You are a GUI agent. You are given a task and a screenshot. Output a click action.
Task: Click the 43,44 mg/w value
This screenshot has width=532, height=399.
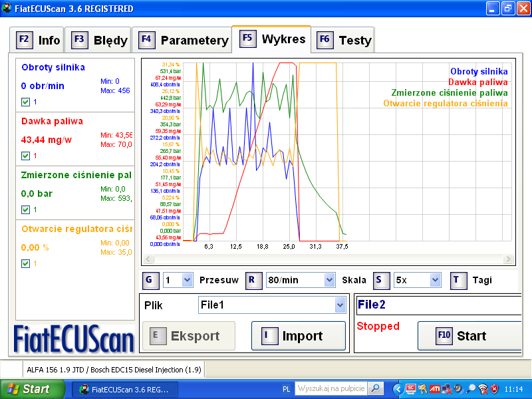tap(47, 140)
